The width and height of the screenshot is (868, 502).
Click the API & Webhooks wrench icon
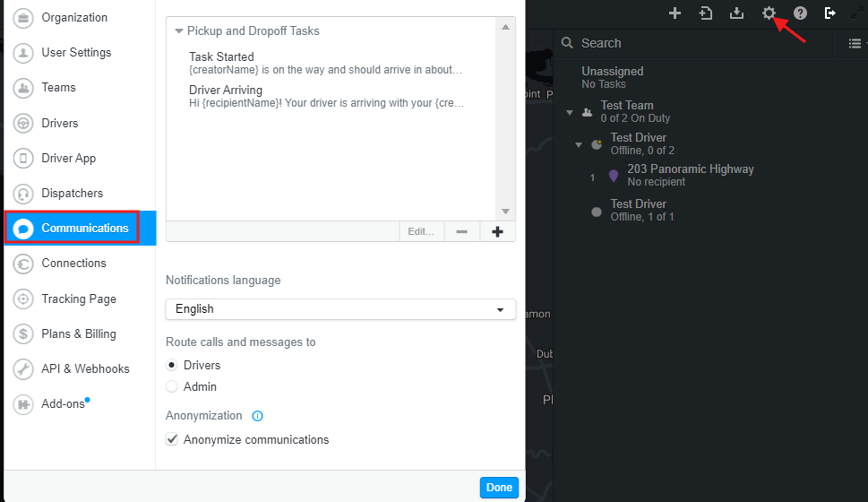(23, 369)
